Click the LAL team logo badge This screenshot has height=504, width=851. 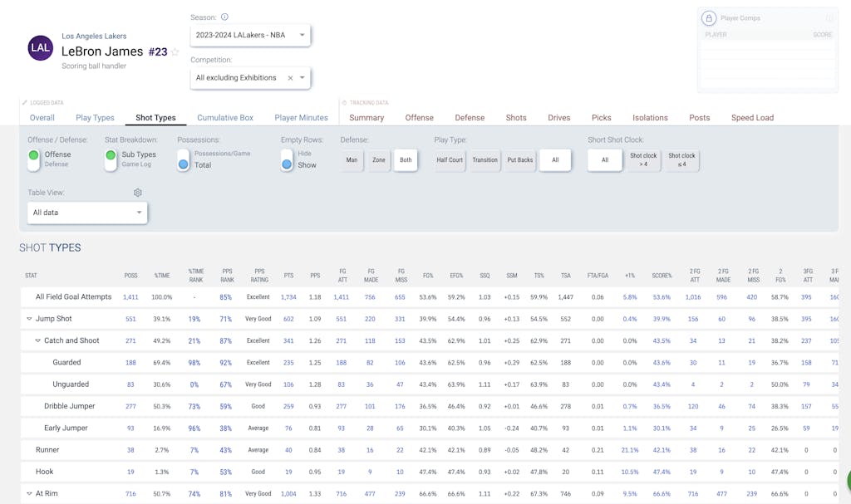pos(41,47)
